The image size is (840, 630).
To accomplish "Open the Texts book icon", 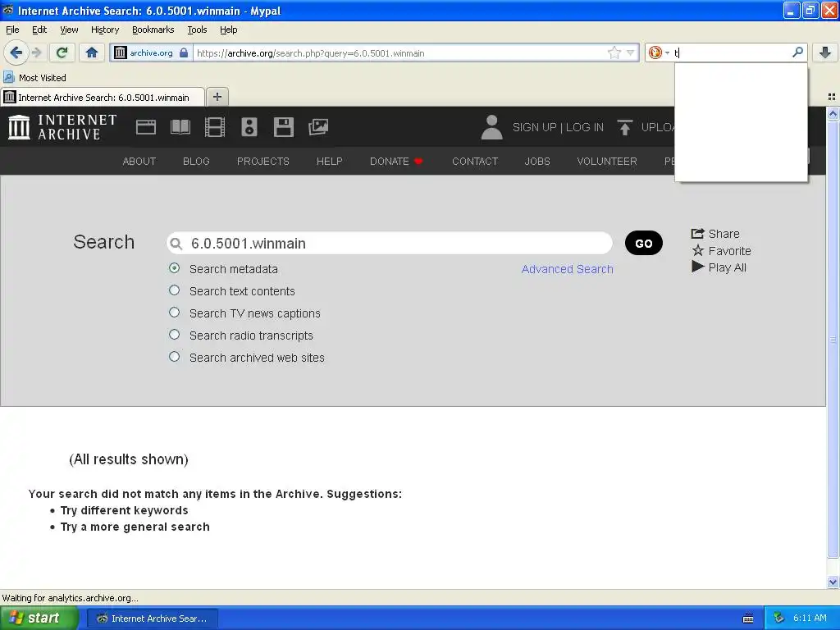I will 180,127.
